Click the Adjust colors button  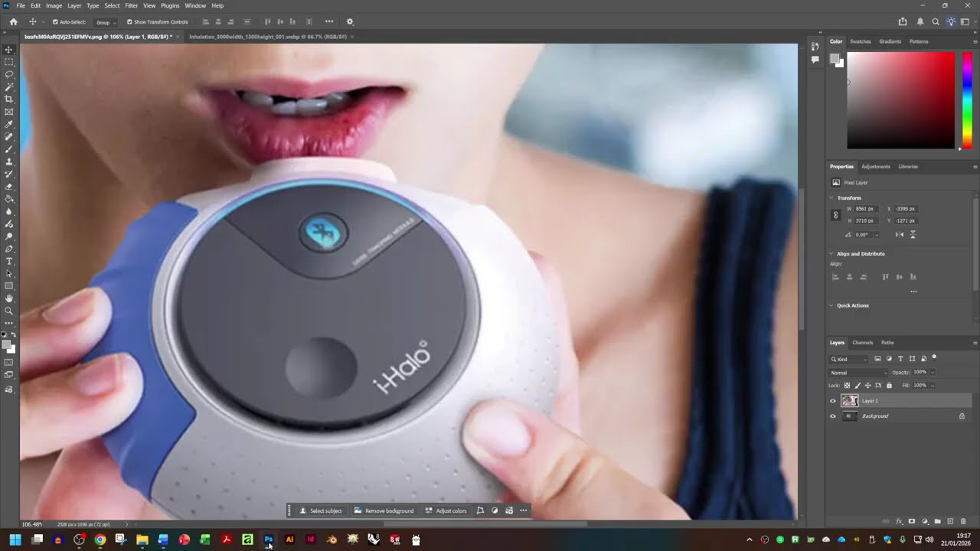click(x=446, y=510)
